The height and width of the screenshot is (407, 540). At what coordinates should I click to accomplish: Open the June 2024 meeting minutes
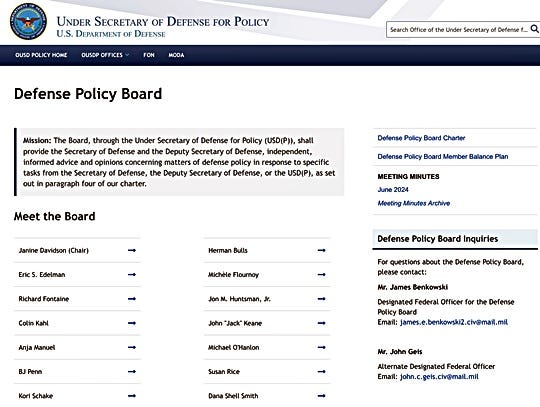(393, 190)
